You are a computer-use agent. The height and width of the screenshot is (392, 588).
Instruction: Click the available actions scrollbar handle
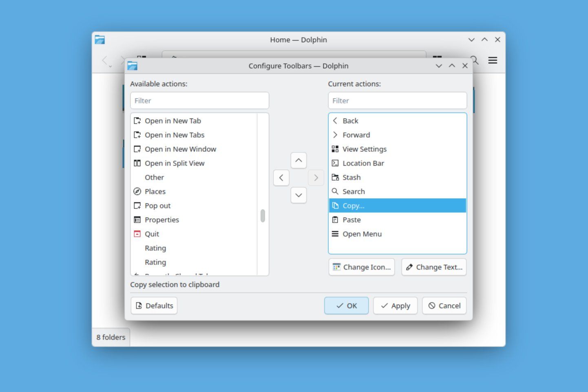263,216
